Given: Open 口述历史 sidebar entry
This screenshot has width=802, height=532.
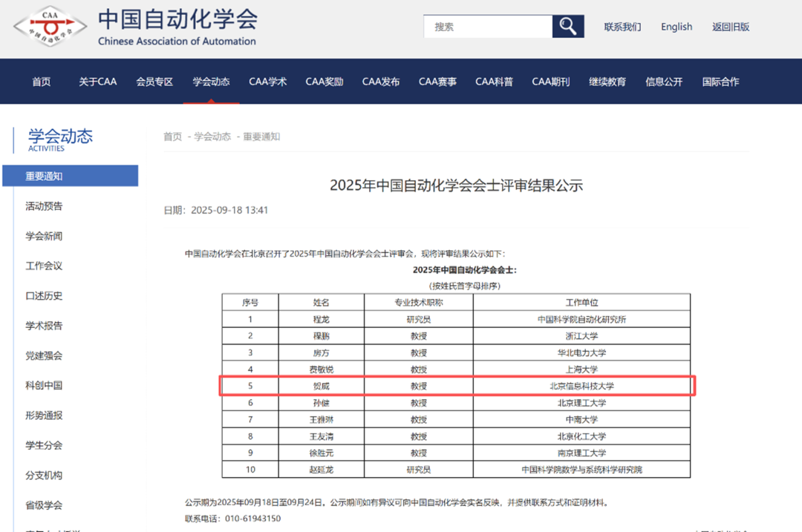Looking at the screenshot, I should pyautogui.click(x=45, y=295).
